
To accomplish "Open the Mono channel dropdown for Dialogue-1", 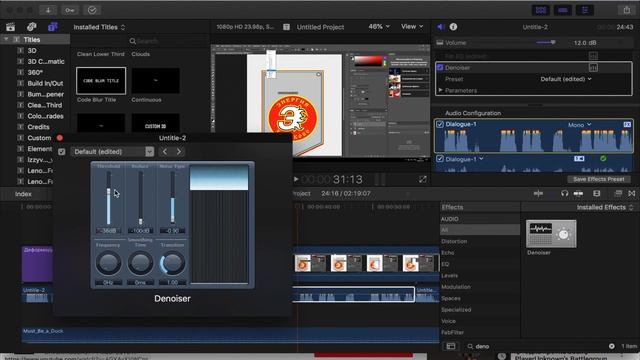I will [580, 125].
